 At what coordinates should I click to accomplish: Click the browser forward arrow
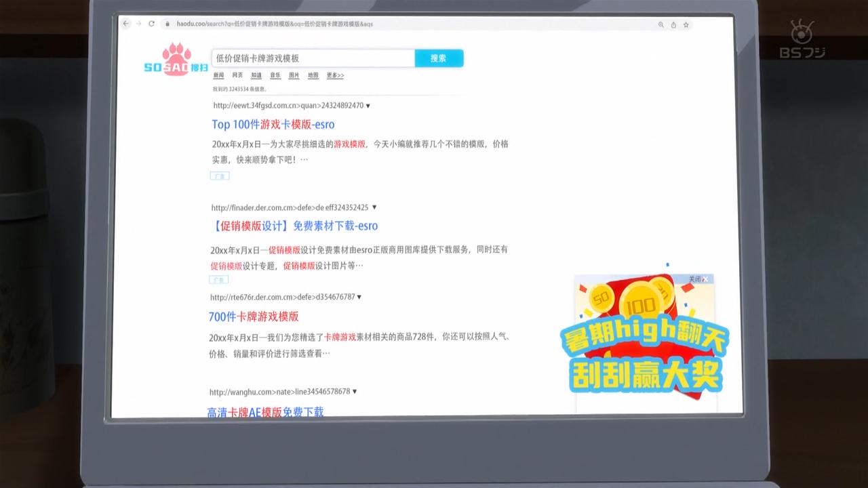pyautogui.click(x=138, y=24)
